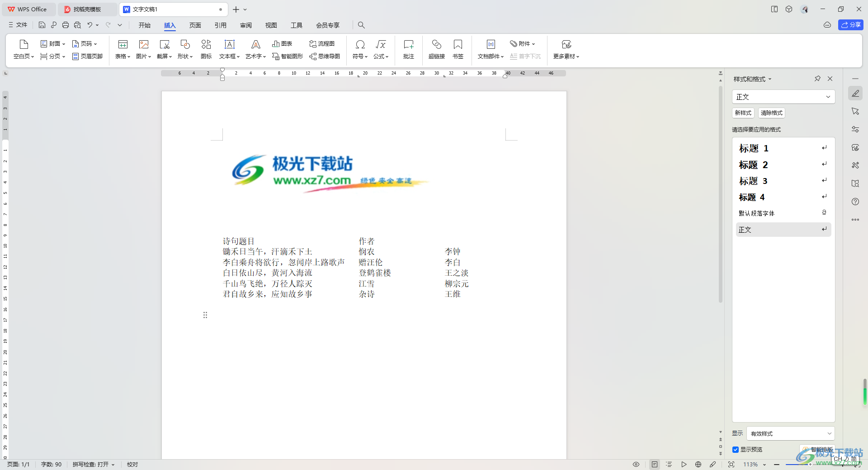This screenshot has height=470, width=868.
Task: Open the Home (开始) ribbon tab
Action: (145, 25)
